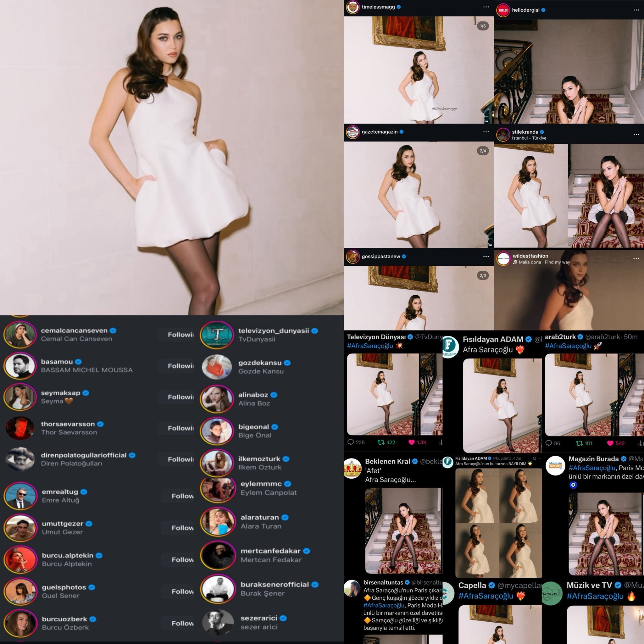Open the #AfraSaraçoğlu hashtag in the Capella tweet

coord(486,596)
